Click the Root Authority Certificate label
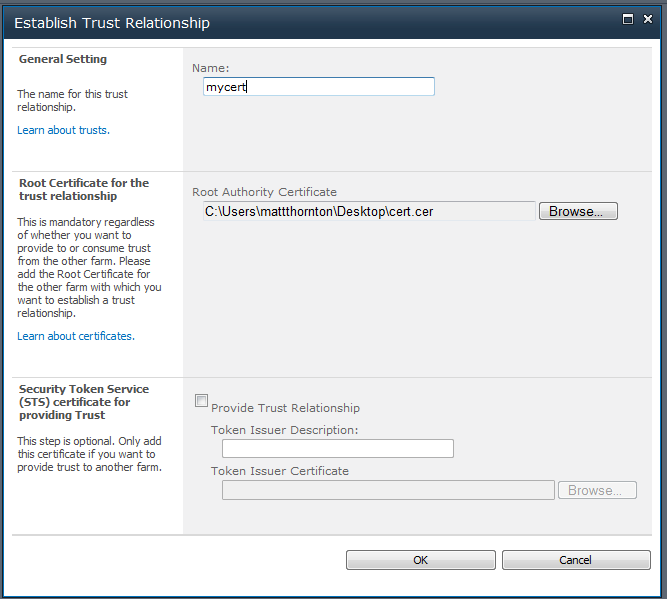 (x=264, y=192)
